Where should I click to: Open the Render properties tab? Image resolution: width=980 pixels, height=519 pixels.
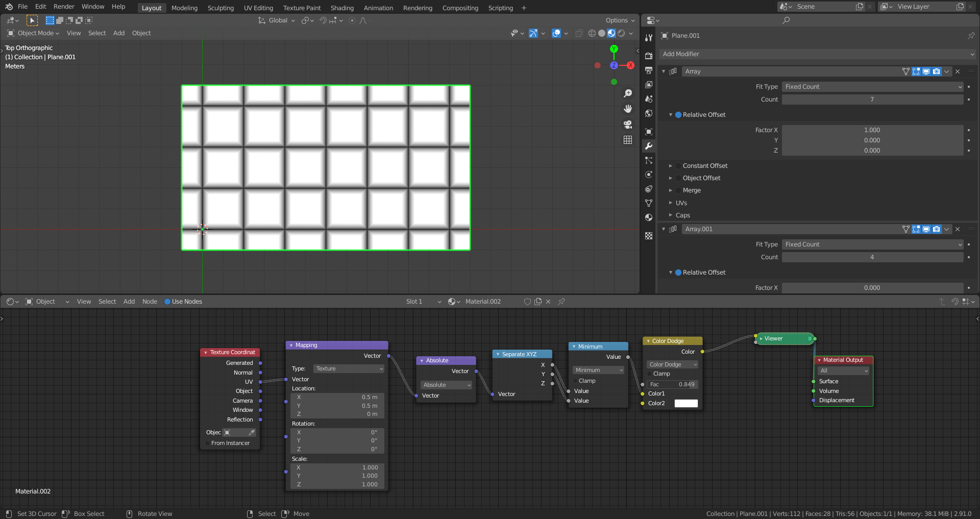pyautogui.click(x=649, y=56)
